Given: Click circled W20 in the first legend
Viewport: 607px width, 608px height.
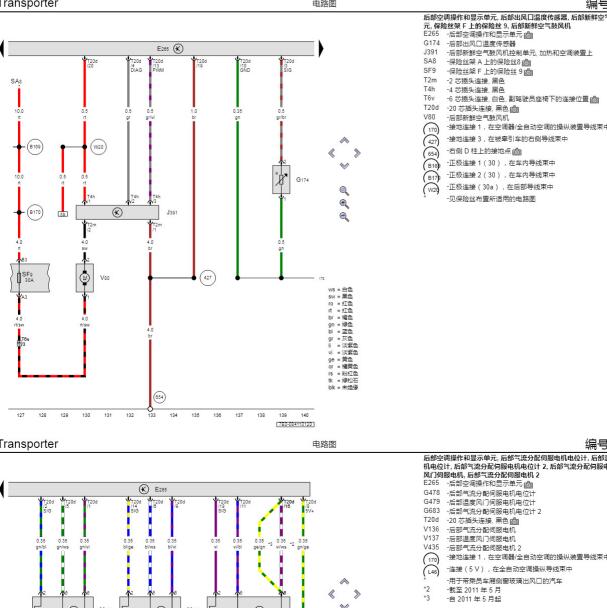Looking at the screenshot, I should click(x=431, y=190).
